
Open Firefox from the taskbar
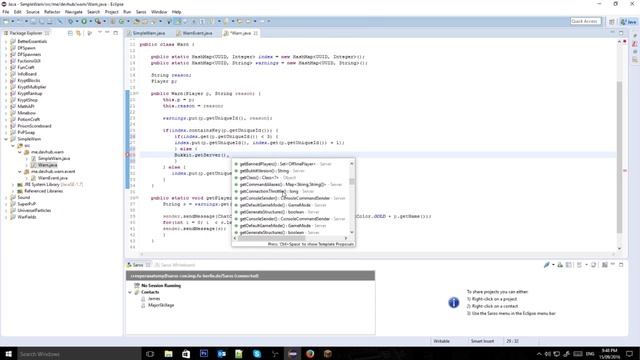pos(310,354)
